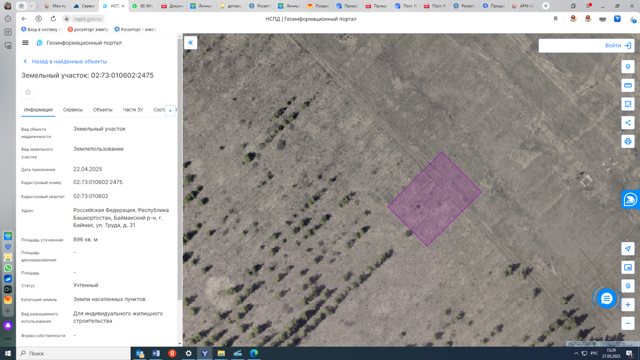The height and width of the screenshot is (360, 640).
Task: Open the hamburger menu beside Геоинформационный портал
Action: (x=25, y=43)
